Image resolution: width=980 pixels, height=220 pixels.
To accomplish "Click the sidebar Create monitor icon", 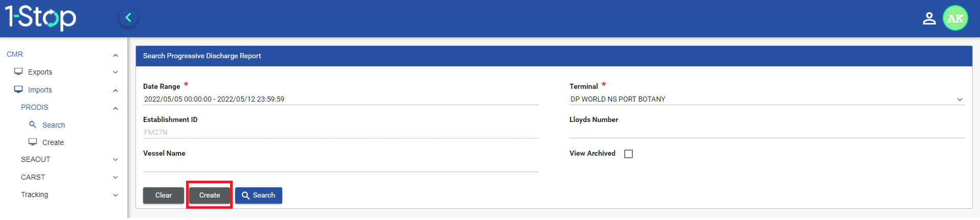I will tap(33, 142).
